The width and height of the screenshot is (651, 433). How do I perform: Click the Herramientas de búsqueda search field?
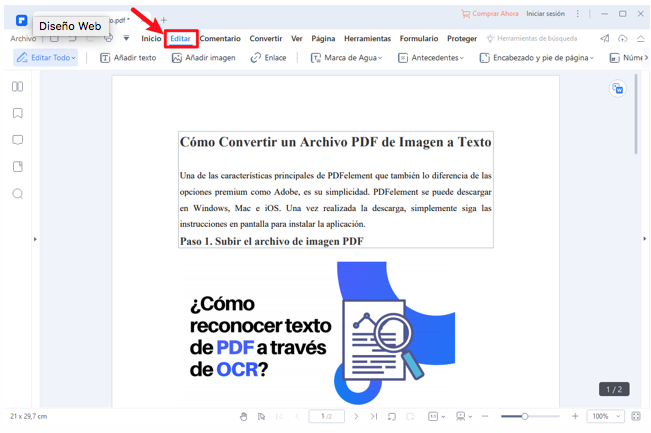[532, 39]
